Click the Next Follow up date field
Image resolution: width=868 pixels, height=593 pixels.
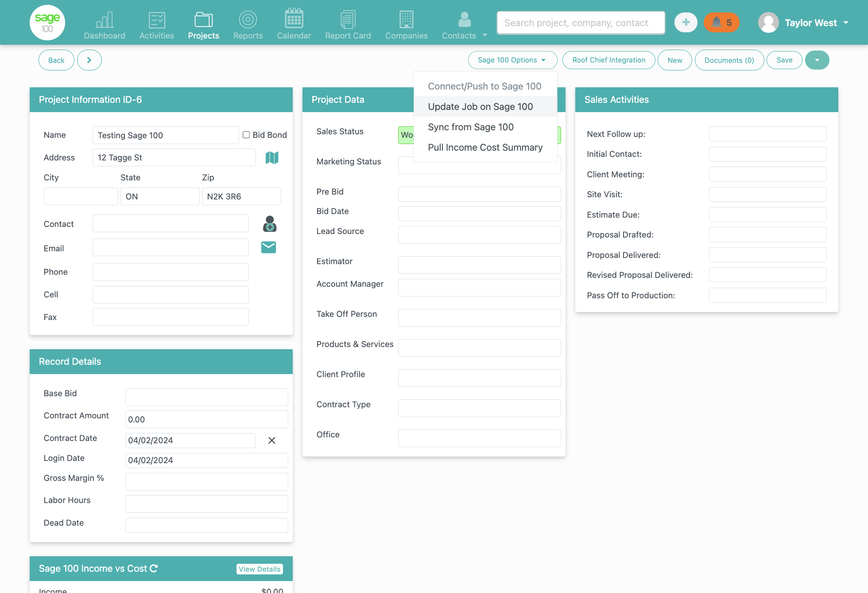point(767,134)
